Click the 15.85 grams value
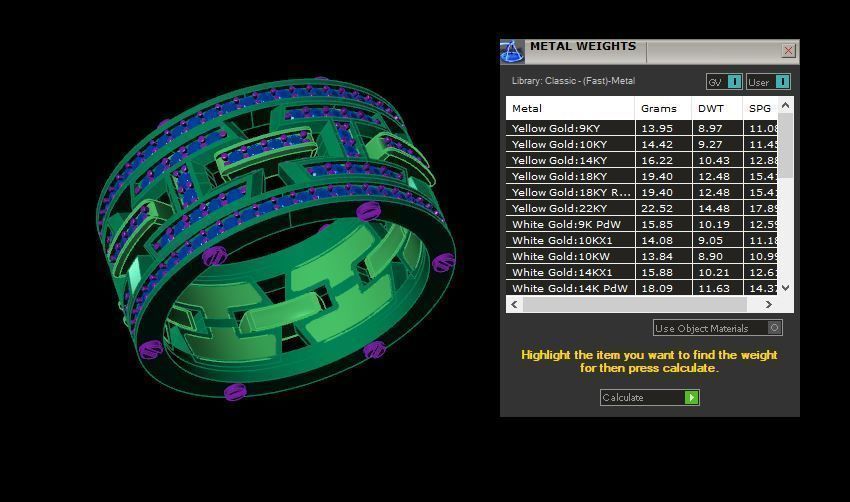This screenshot has width=850, height=502. click(x=657, y=224)
